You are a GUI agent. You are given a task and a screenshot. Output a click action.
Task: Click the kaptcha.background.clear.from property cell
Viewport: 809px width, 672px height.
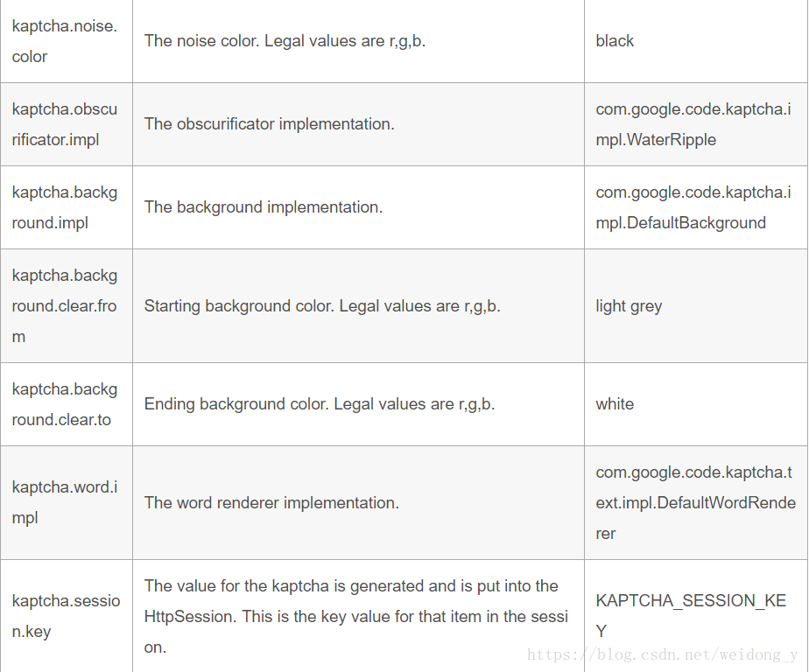(64, 306)
